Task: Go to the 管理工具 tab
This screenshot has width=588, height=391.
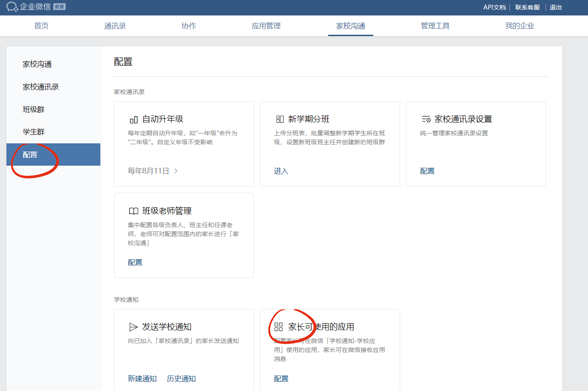Action: click(x=435, y=26)
